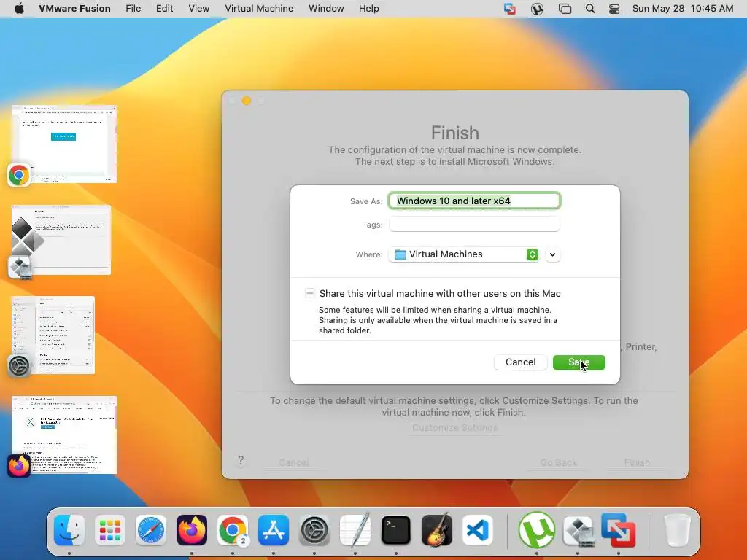Switch to Firefox Stage Manager window thumbnail
Image resolution: width=747 pixels, height=560 pixels.
tap(64, 435)
